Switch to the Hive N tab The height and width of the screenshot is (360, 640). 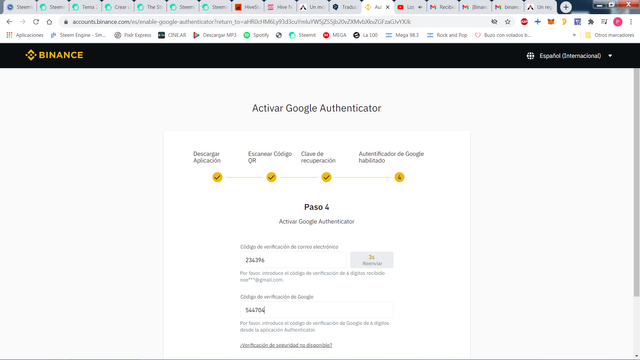pyautogui.click(x=280, y=7)
